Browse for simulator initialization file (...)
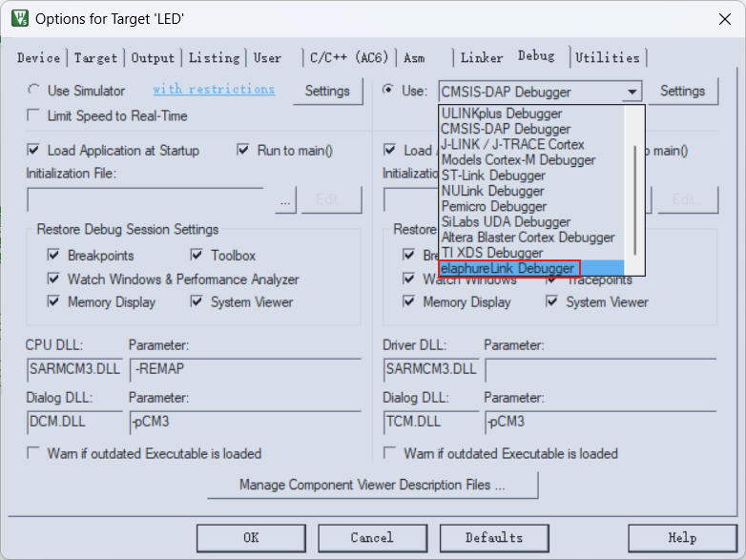 coord(285,200)
